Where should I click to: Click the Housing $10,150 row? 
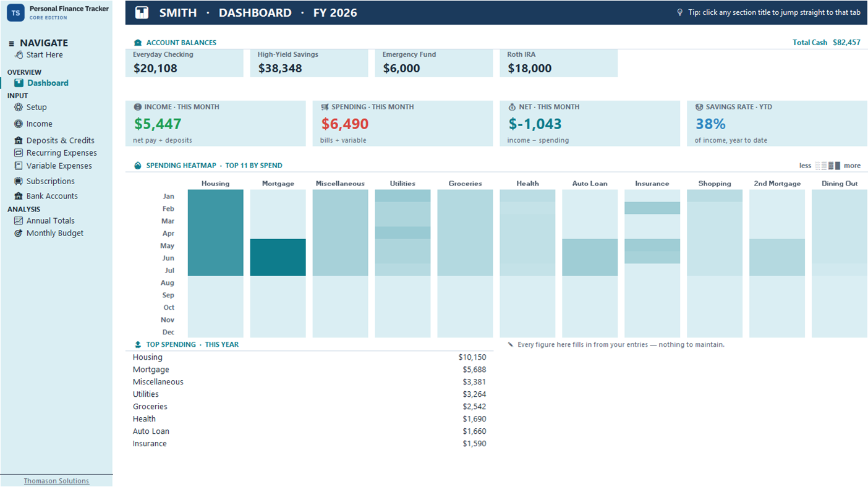[x=309, y=357]
